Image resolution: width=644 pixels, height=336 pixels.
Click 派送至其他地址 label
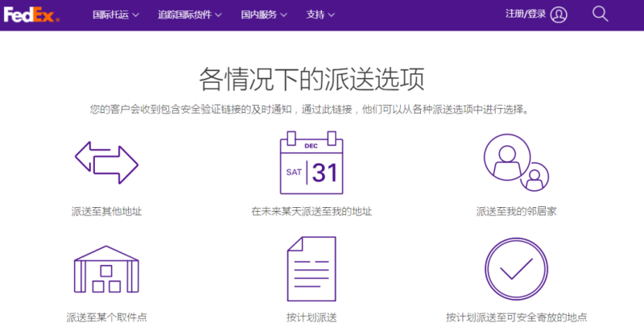(x=106, y=212)
